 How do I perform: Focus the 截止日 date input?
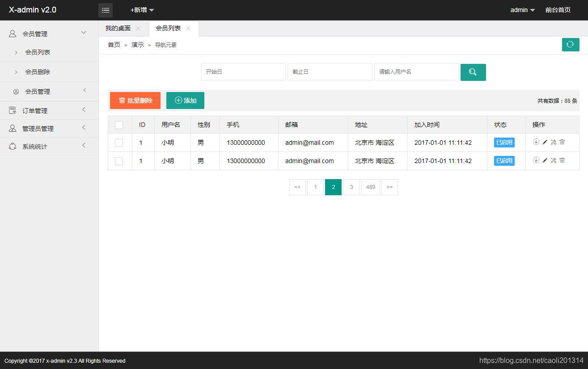point(330,72)
